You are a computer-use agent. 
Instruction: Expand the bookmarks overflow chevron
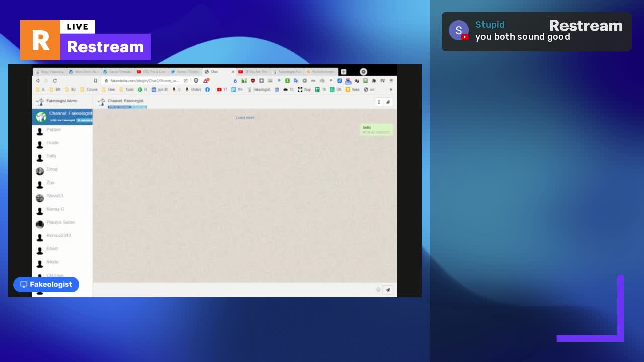(x=391, y=89)
